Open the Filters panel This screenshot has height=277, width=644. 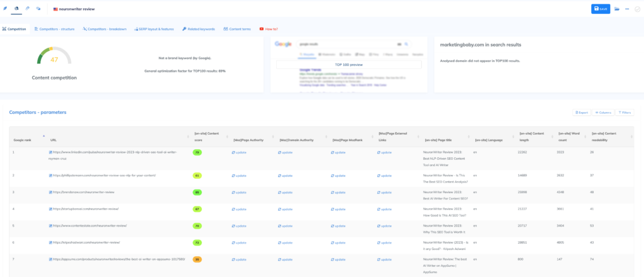[x=625, y=112]
